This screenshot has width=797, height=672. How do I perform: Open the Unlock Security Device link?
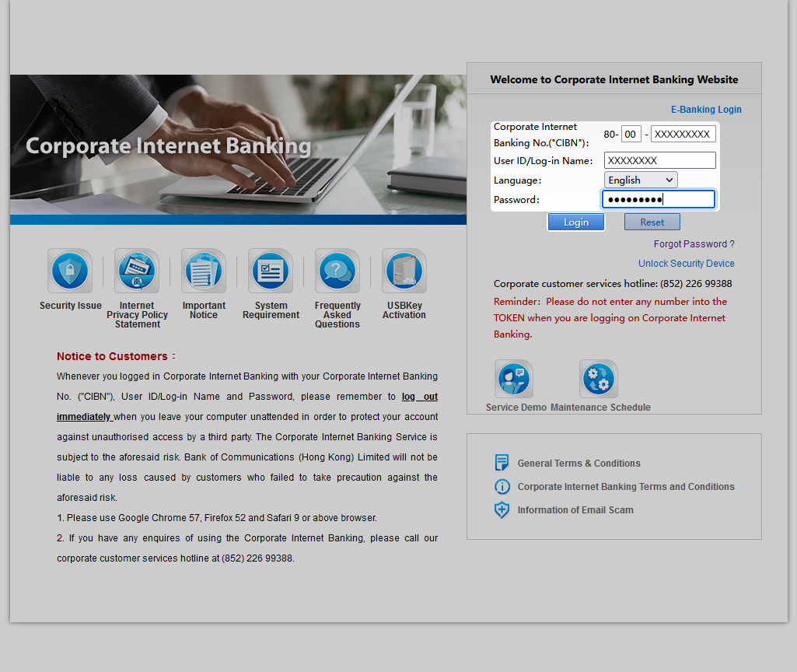point(686,264)
